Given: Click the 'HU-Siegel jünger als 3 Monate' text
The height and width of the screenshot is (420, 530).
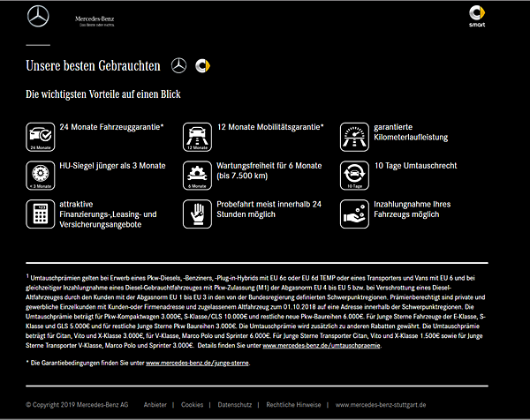Looking at the screenshot, I should click(112, 165).
